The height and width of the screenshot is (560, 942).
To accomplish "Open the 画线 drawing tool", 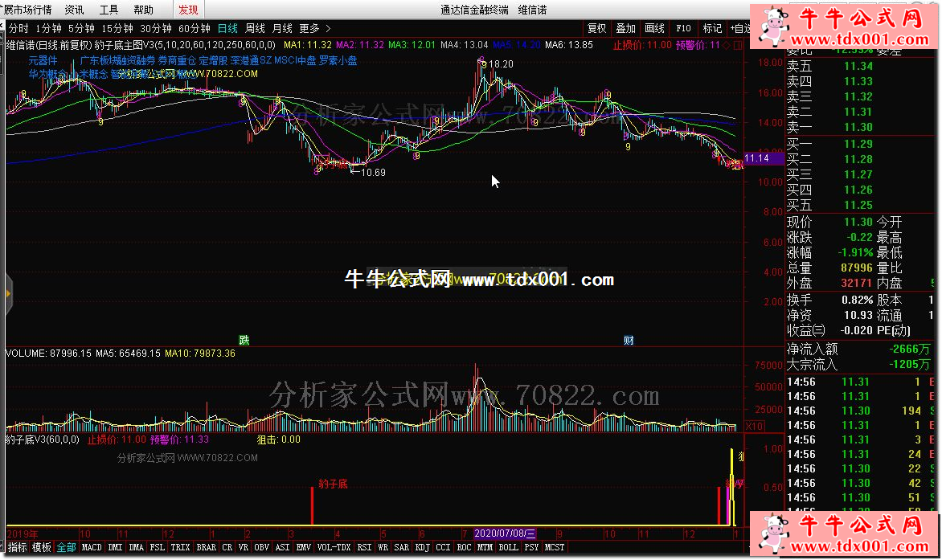I will 654,28.
